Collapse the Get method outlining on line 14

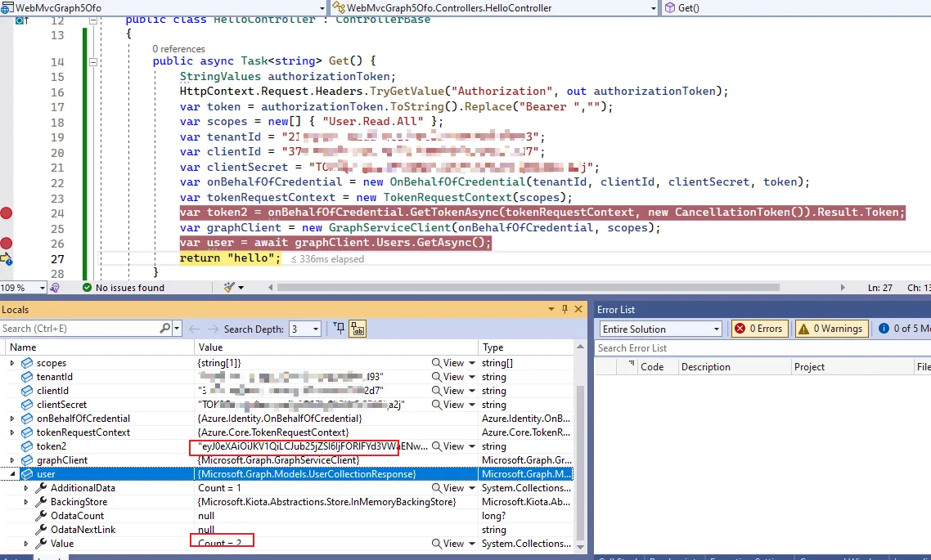(93, 61)
